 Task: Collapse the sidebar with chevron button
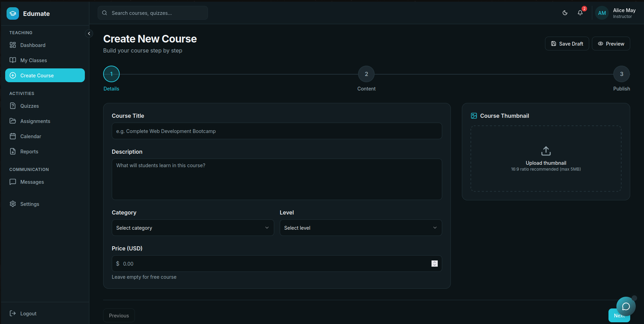(x=89, y=34)
